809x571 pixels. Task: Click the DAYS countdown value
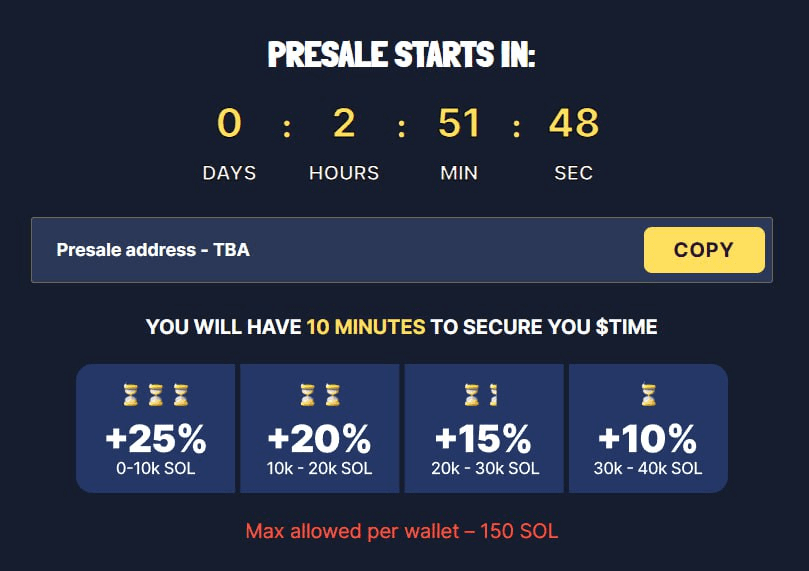(229, 123)
